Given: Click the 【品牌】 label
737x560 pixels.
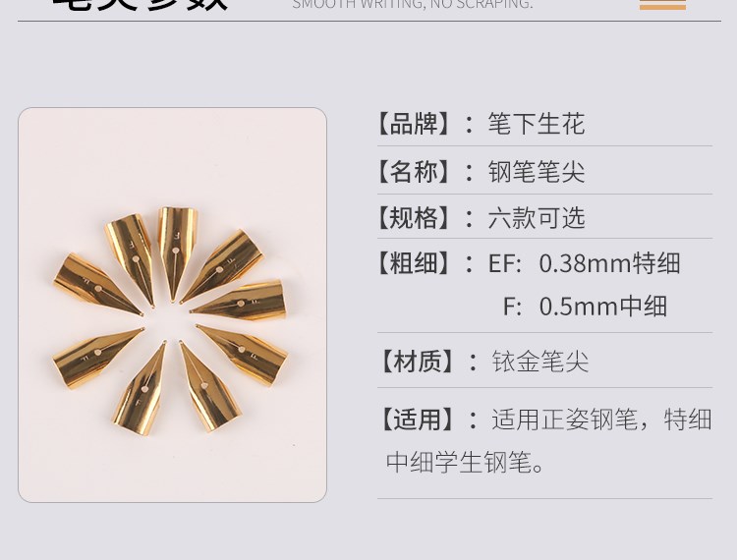Looking at the screenshot, I should [x=415, y=124].
